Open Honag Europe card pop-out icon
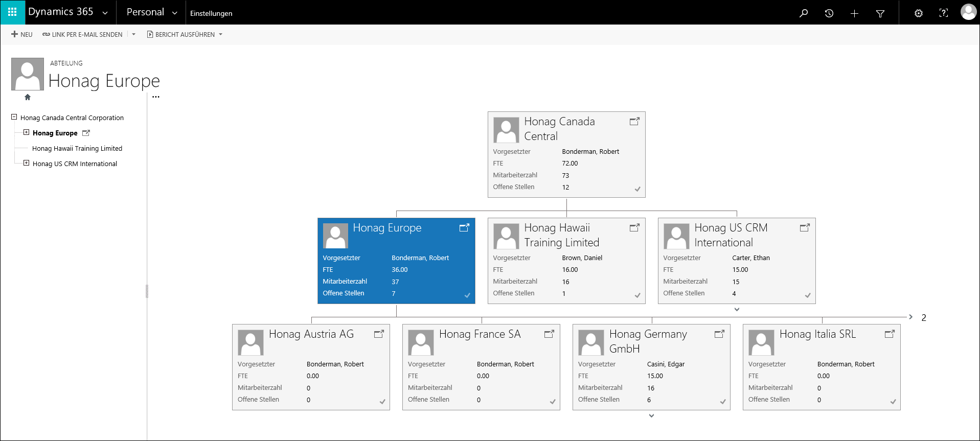The height and width of the screenshot is (441, 980). pyautogui.click(x=464, y=228)
